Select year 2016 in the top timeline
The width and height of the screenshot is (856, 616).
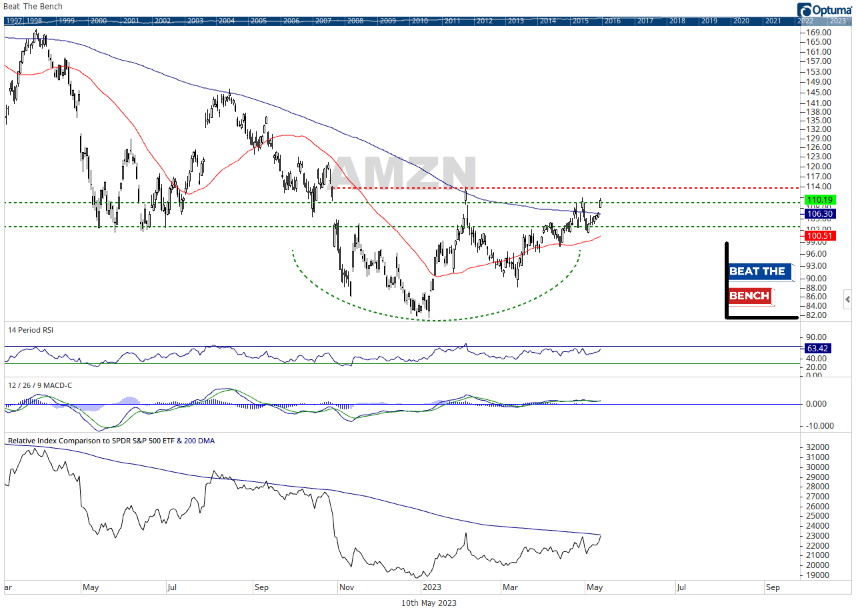pos(612,21)
